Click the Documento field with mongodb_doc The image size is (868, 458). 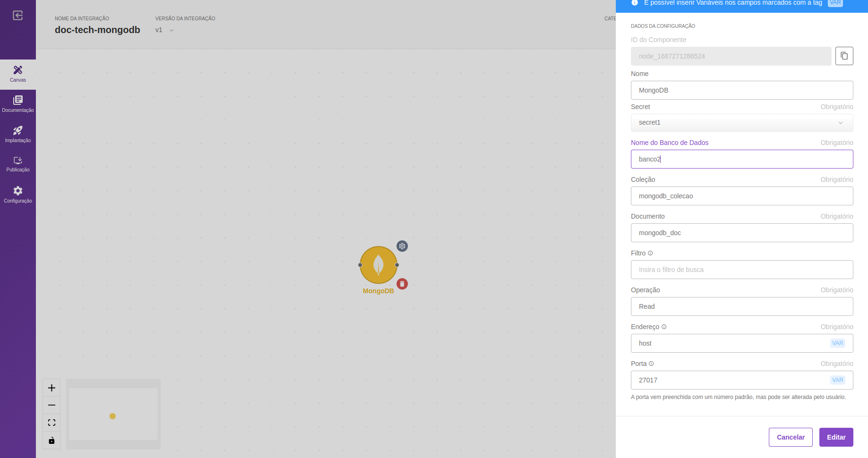(x=742, y=233)
